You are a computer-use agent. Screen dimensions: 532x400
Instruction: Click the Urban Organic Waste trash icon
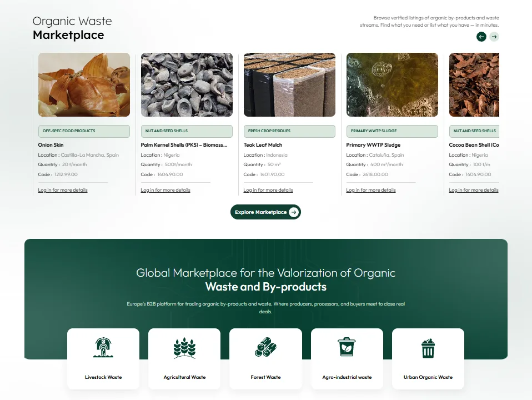coord(428,348)
